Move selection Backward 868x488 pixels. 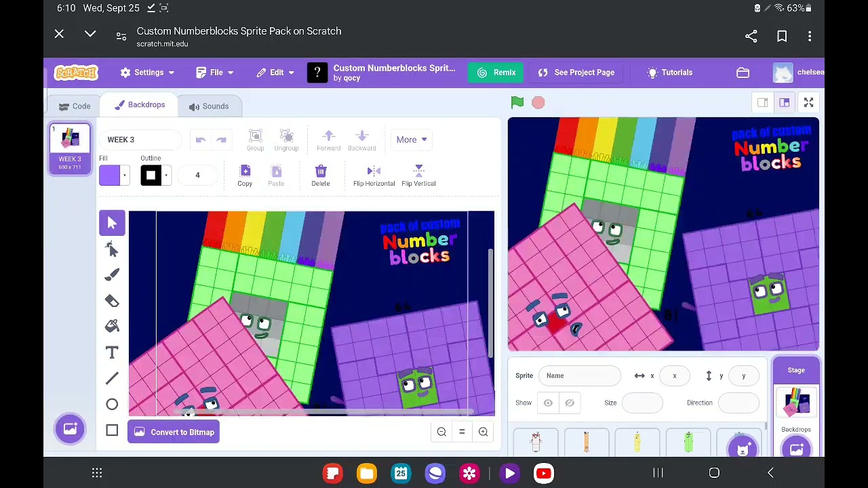pyautogui.click(x=361, y=140)
